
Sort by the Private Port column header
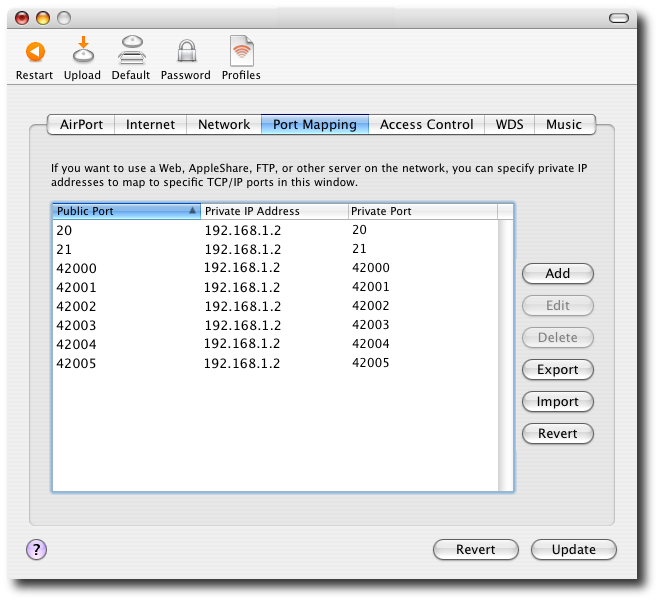[x=423, y=211]
